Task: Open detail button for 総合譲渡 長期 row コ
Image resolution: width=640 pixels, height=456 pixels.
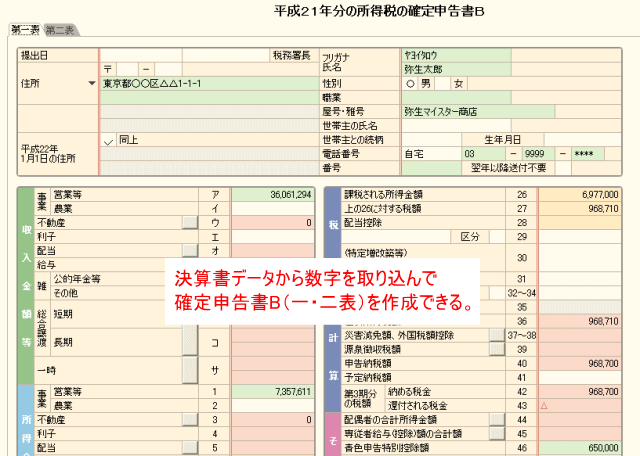Action: pyautogui.click(x=190, y=342)
